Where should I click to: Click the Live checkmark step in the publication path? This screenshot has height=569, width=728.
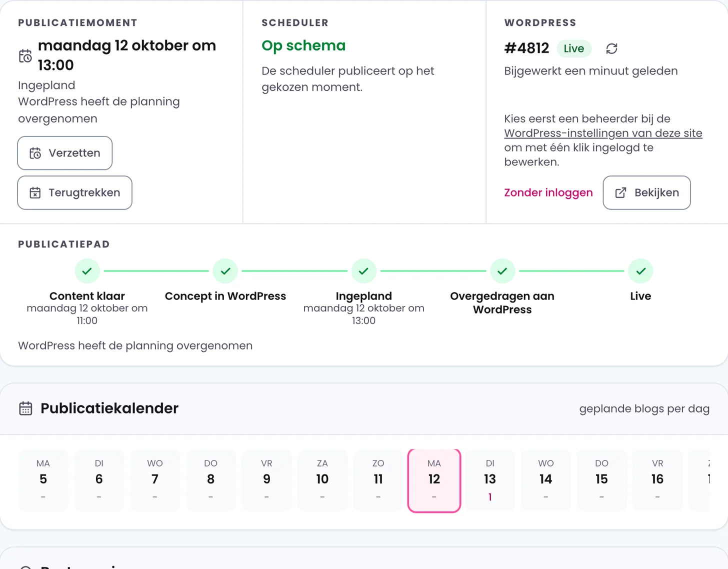tap(641, 271)
